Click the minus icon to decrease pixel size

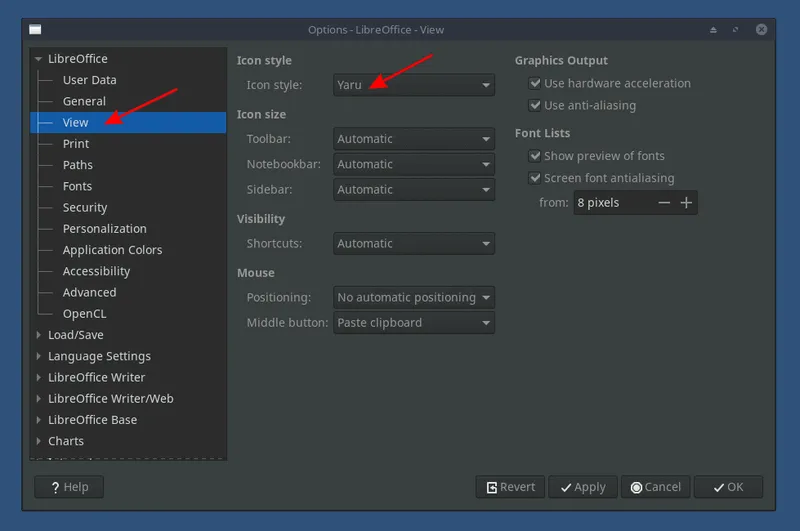(664, 203)
